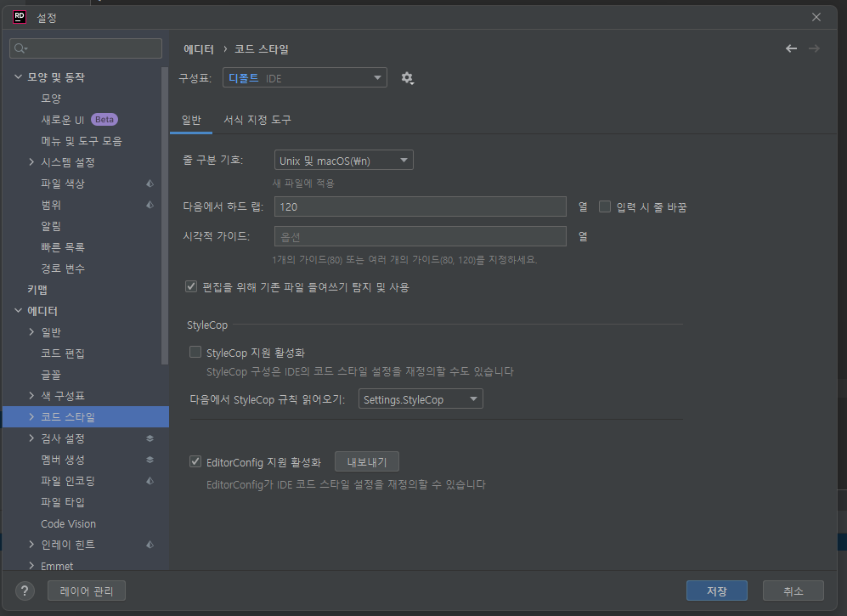The height and width of the screenshot is (616, 847).
Task: Expand the 검사 설정 node
Action: pos(31,438)
